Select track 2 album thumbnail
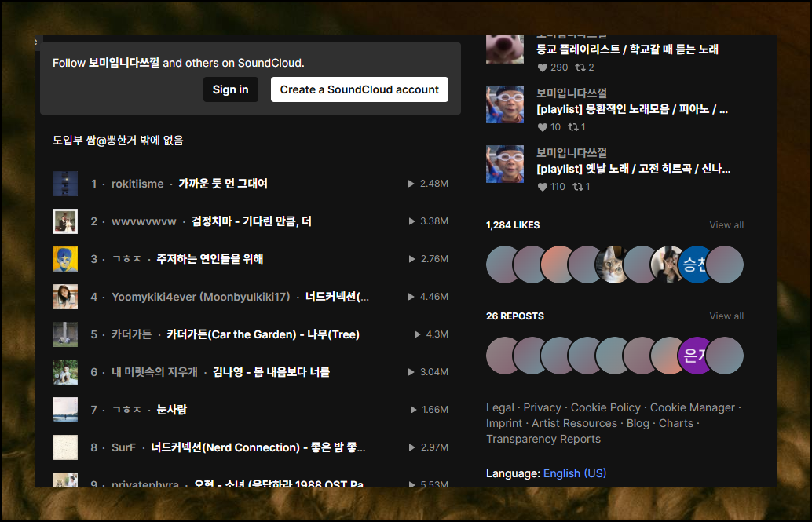This screenshot has width=812, height=522. tap(65, 221)
